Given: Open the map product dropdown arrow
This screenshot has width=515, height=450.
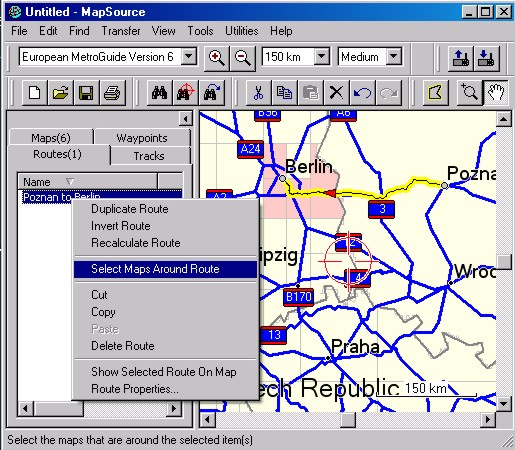Looking at the screenshot, I should point(189,56).
